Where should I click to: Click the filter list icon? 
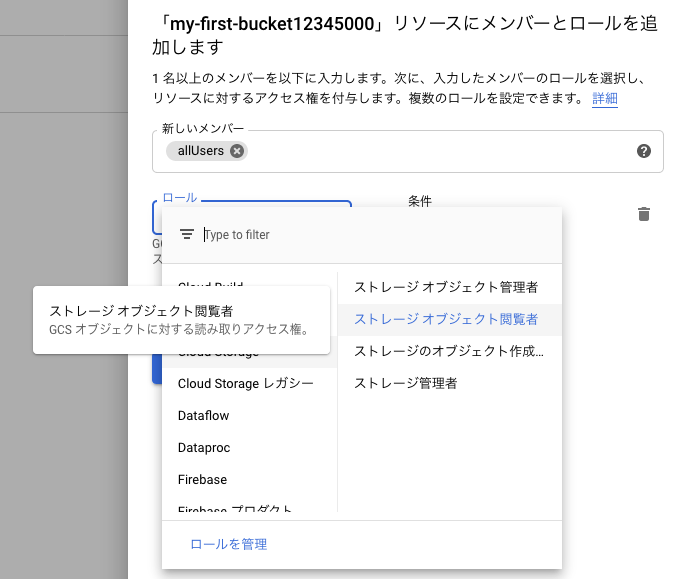tap(187, 234)
